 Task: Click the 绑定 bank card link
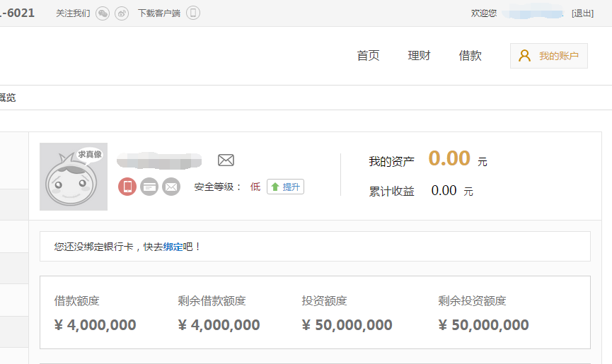[x=173, y=247]
